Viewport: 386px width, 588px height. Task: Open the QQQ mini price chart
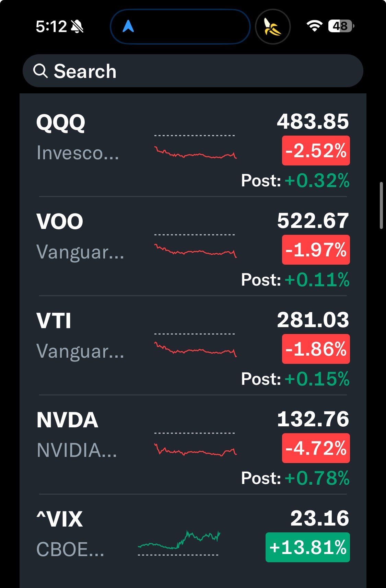click(195, 147)
